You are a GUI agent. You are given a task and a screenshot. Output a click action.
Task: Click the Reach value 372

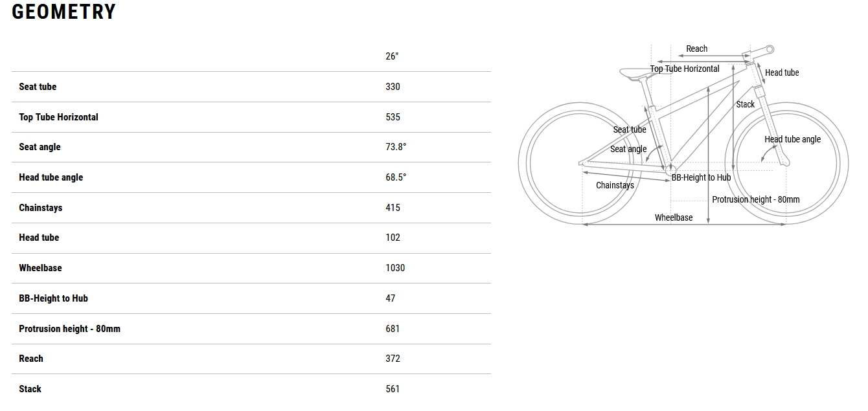[393, 359]
